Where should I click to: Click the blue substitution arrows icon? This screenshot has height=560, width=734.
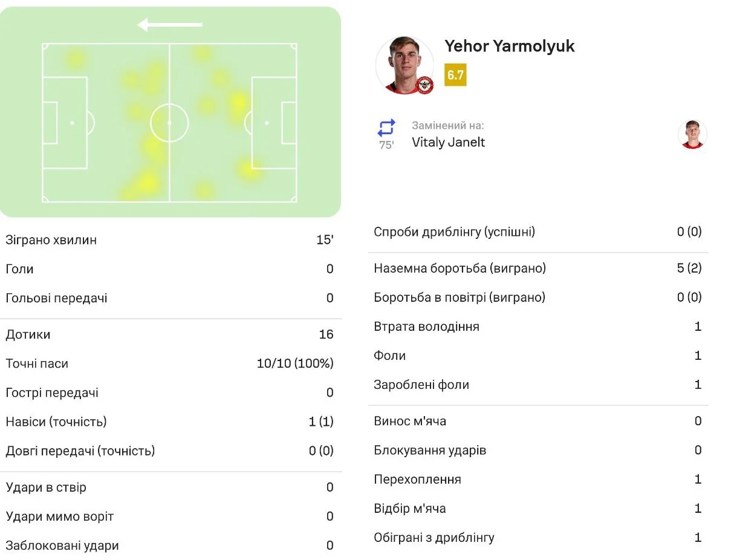(386, 128)
